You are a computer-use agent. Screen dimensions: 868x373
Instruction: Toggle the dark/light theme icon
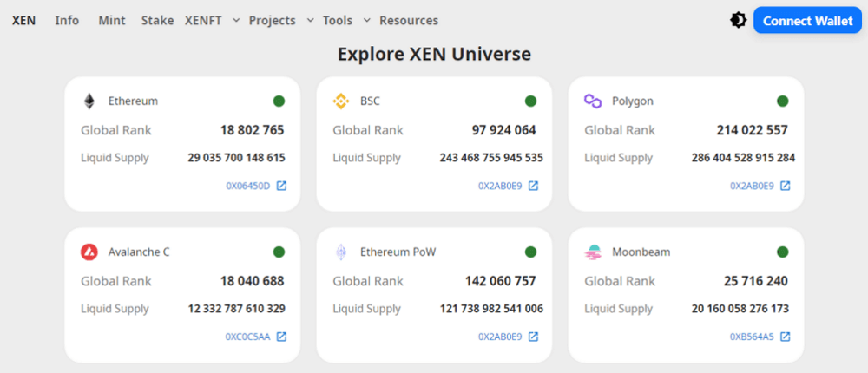coord(738,21)
